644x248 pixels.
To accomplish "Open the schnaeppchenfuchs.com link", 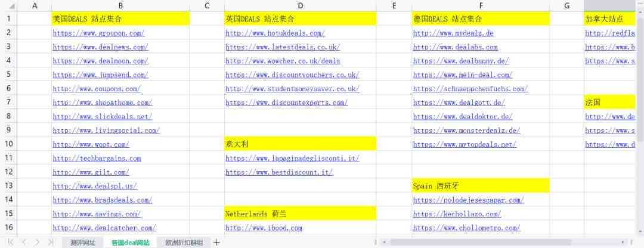I will (470, 89).
